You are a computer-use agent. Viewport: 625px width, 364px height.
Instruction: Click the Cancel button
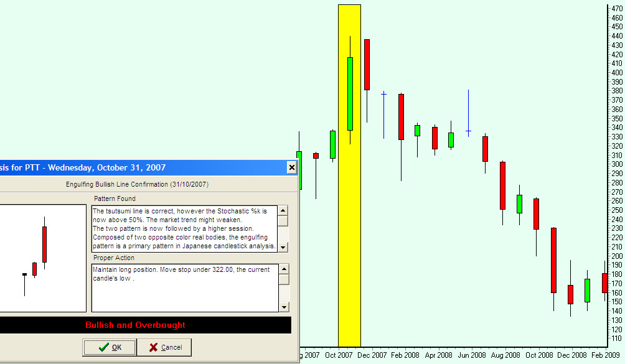coord(164,347)
